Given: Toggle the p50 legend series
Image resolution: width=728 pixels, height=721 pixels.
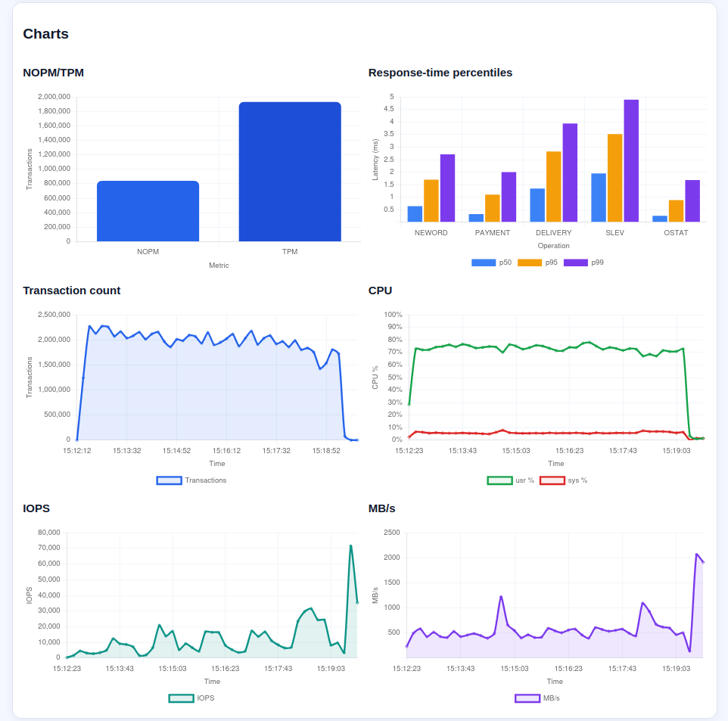Looking at the screenshot, I should point(491,263).
